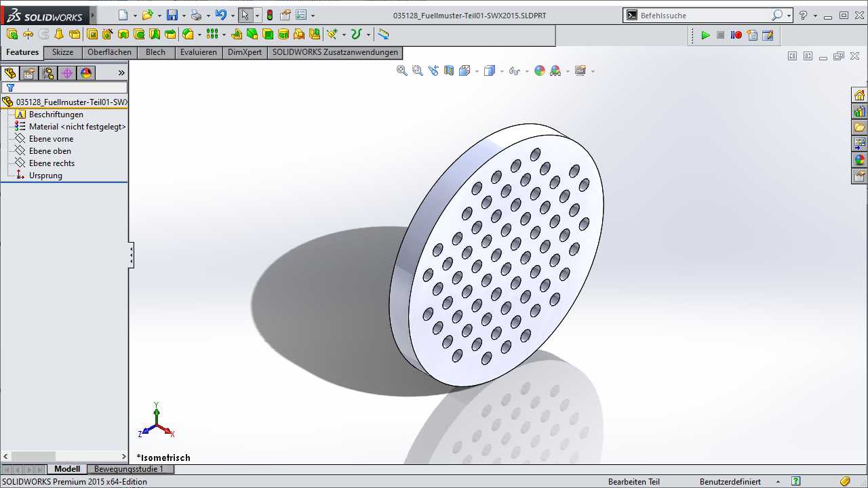
Task: Zoom to fit in the view toolbar
Action: (x=401, y=70)
